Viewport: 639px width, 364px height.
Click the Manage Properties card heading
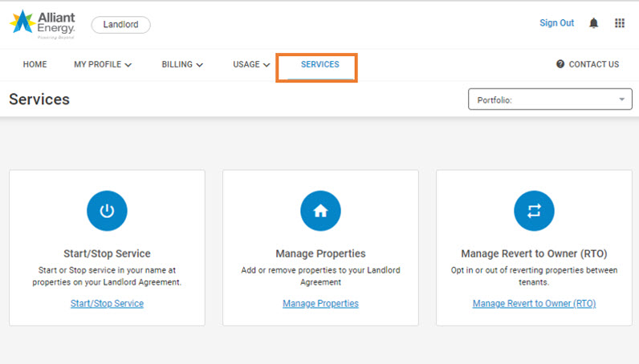click(x=320, y=253)
